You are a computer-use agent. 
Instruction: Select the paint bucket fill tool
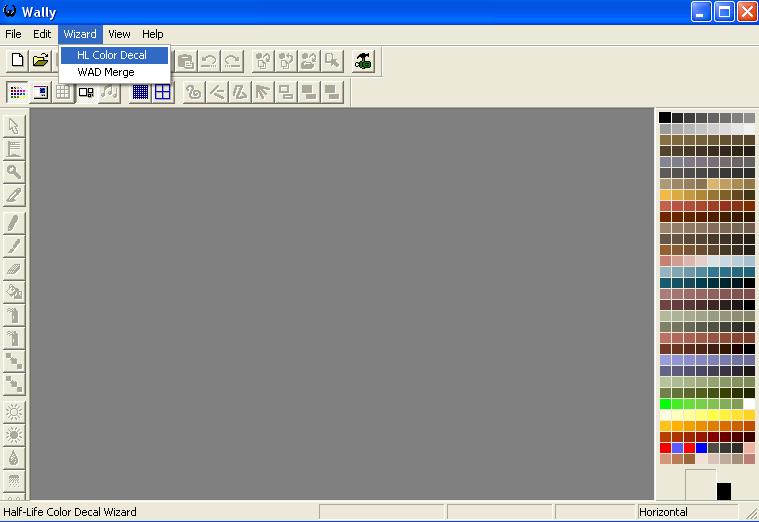tap(14, 292)
